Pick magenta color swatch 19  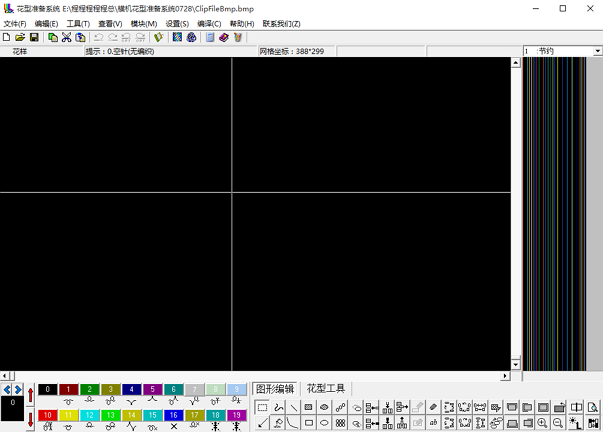[x=237, y=415]
